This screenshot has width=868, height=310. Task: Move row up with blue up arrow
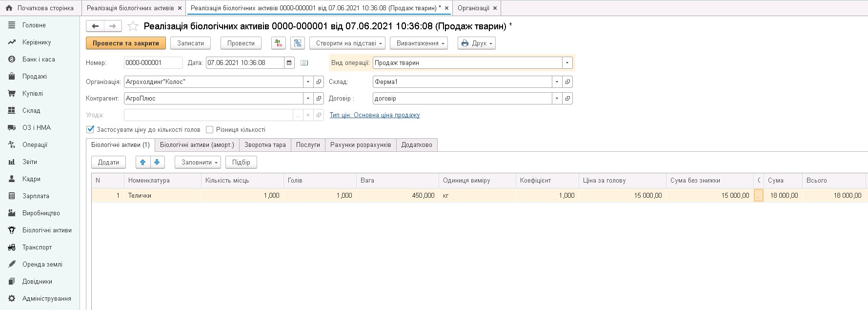coord(142,162)
